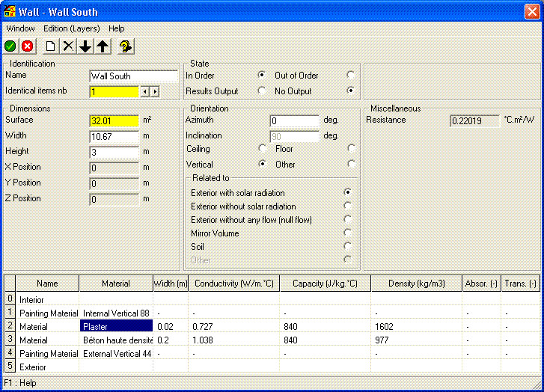
Task: Click the new blank layer page icon
Action: (x=51, y=46)
